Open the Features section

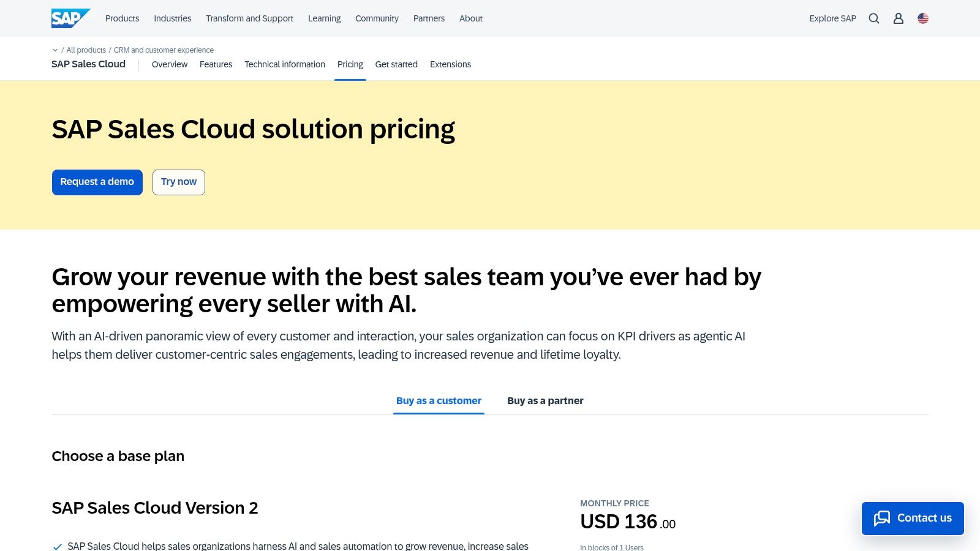(216, 64)
